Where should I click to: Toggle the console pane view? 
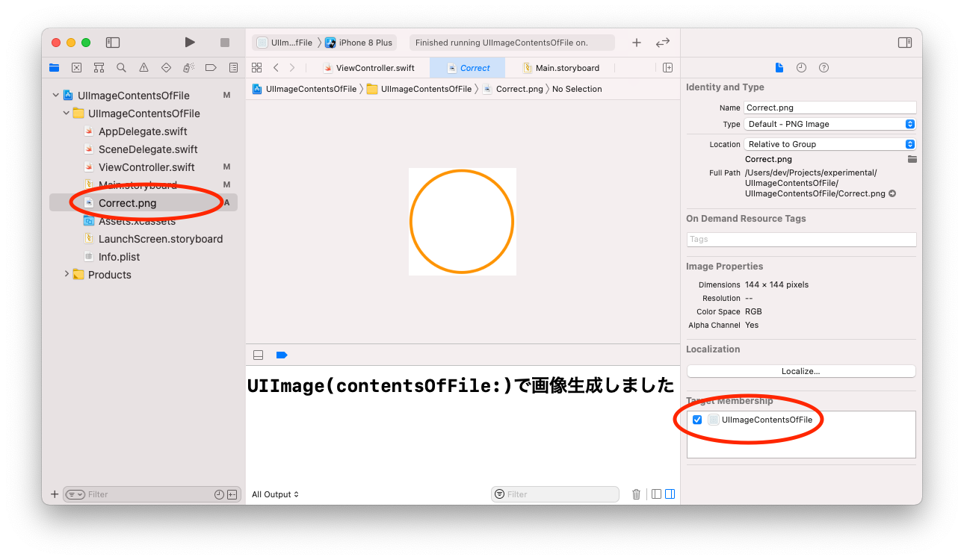point(670,494)
